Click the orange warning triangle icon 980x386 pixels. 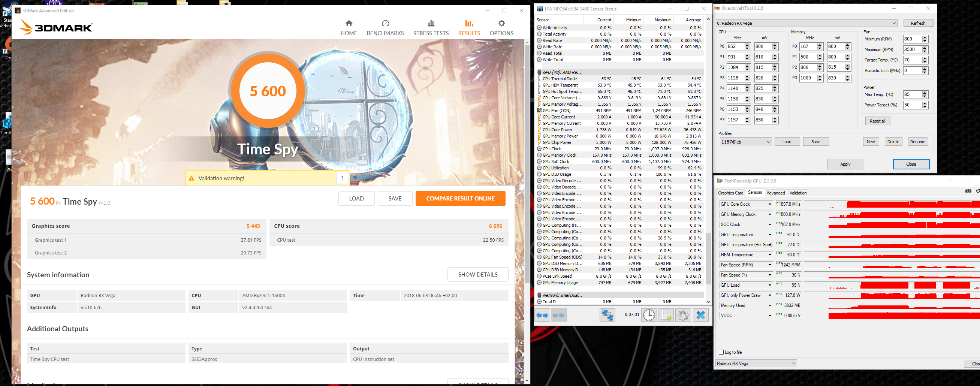coord(192,178)
